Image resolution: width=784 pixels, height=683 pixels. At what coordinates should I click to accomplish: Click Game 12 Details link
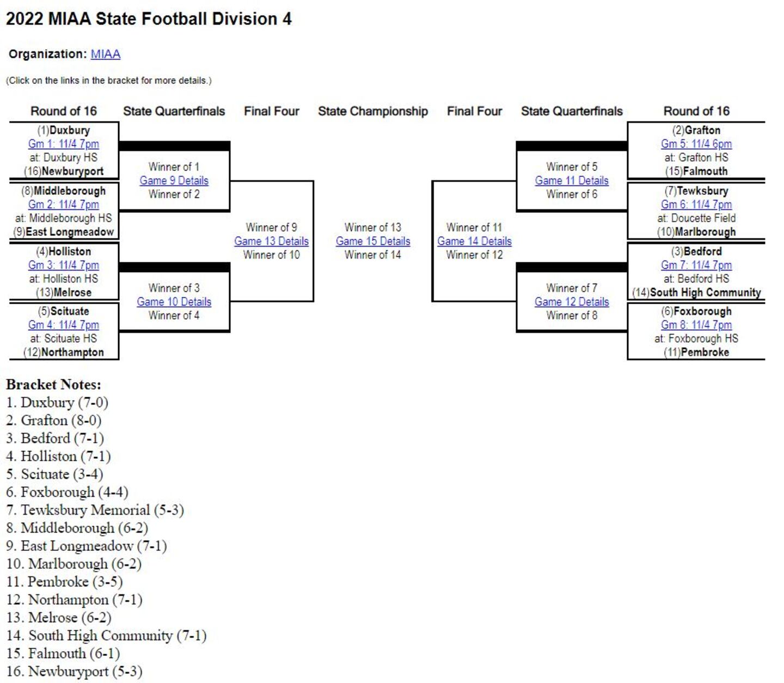click(572, 302)
